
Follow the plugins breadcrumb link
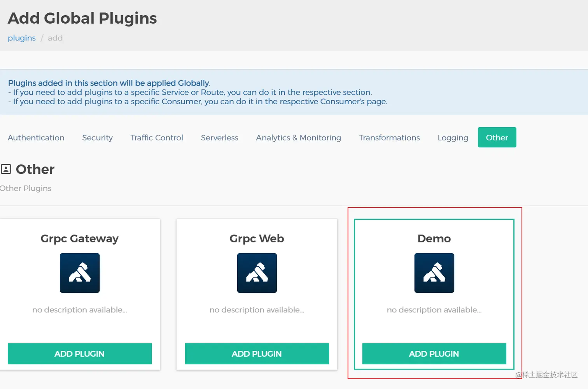(22, 38)
